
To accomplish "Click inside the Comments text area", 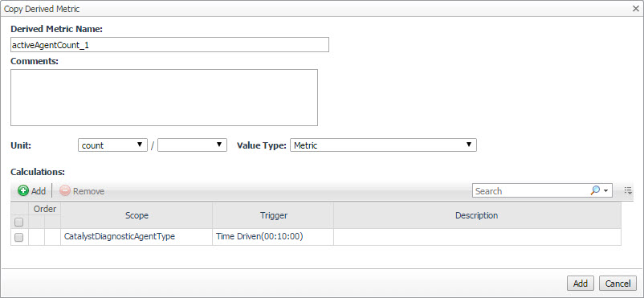I will (x=164, y=97).
